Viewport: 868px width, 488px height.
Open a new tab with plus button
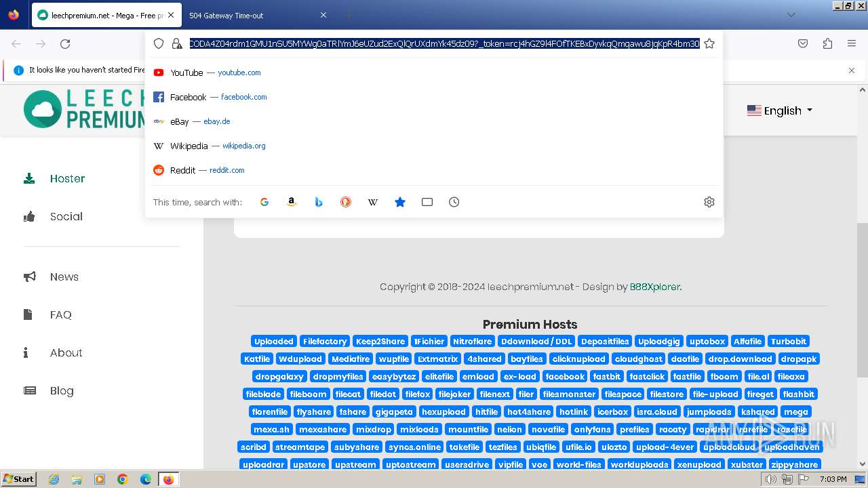click(x=349, y=15)
